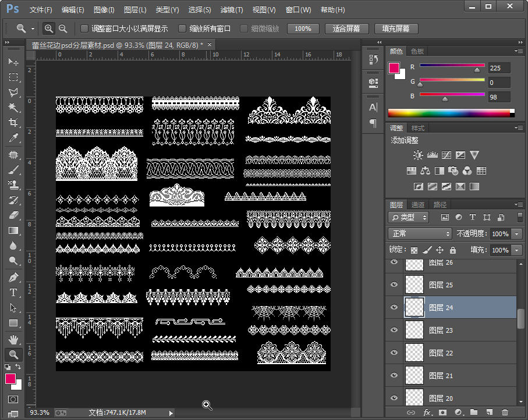Click the 适合屏幕 button
528x420 pixels.
point(346,29)
